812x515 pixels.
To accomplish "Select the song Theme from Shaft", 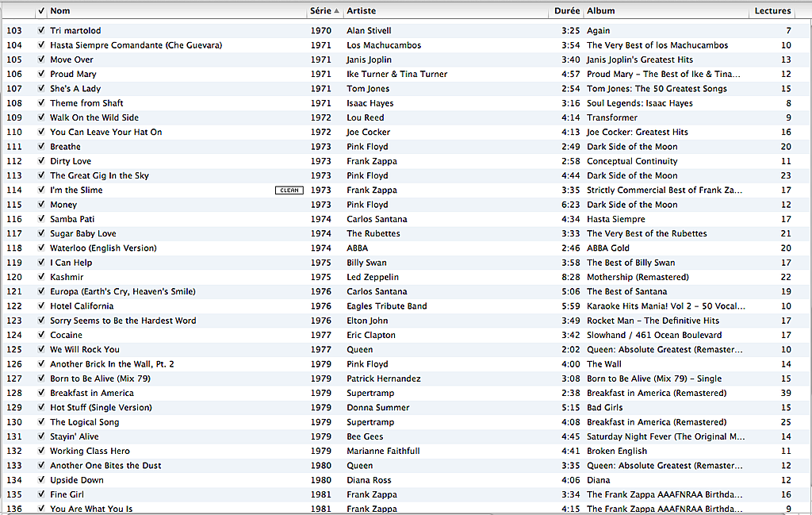I will pos(86,103).
